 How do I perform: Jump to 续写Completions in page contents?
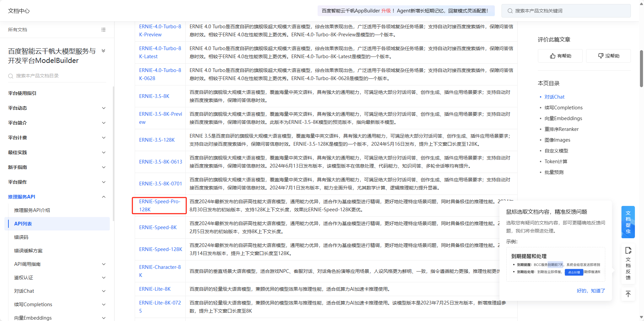tap(563, 108)
